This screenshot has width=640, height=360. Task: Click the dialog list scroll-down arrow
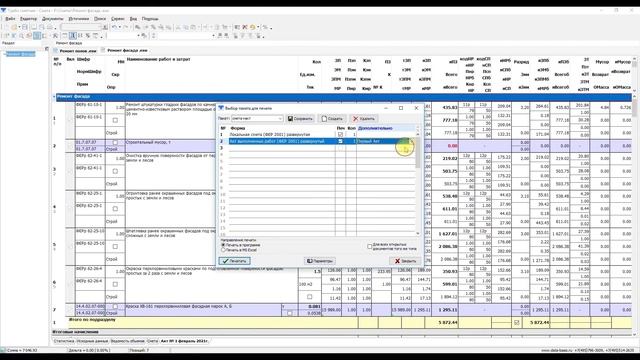point(418,233)
